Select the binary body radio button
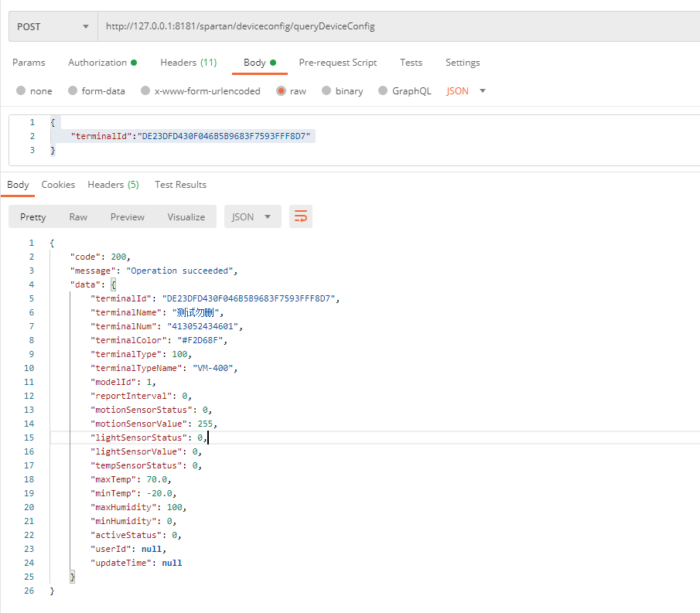The height and width of the screenshot is (613, 700). click(x=326, y=91)
